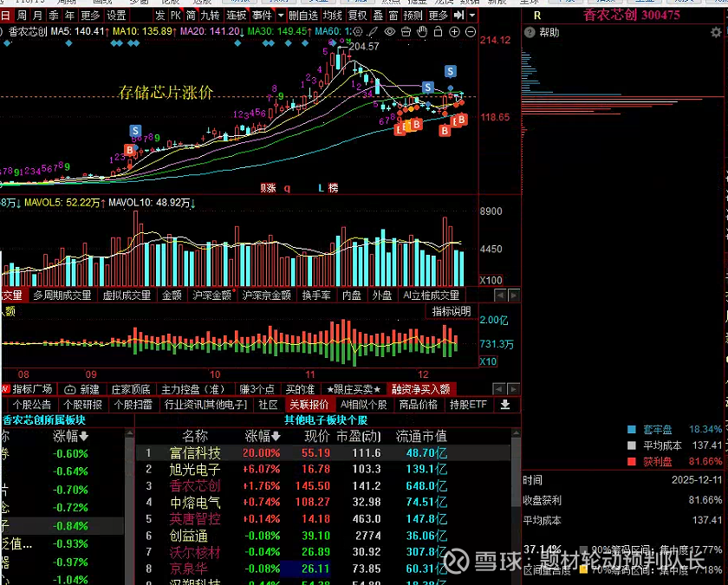Switch to 周 weekly period
The height and width of the screenshot is (585, 728).
point(22,16)
